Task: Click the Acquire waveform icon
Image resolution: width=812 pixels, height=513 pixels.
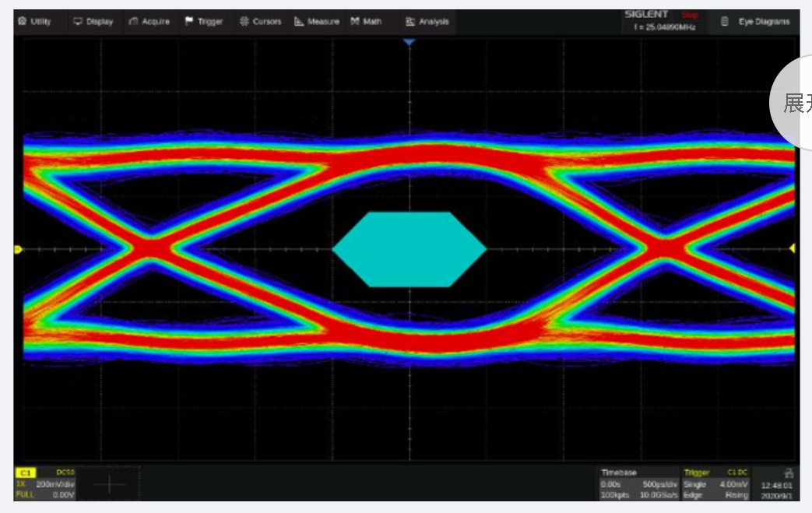Action: click(133, 21)
